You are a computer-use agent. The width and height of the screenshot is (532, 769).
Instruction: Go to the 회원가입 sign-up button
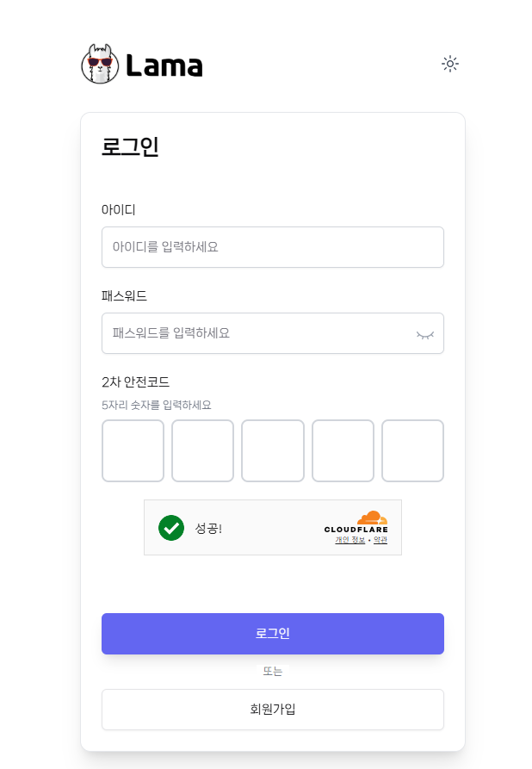pyautogui.click(x=272, y=710)
